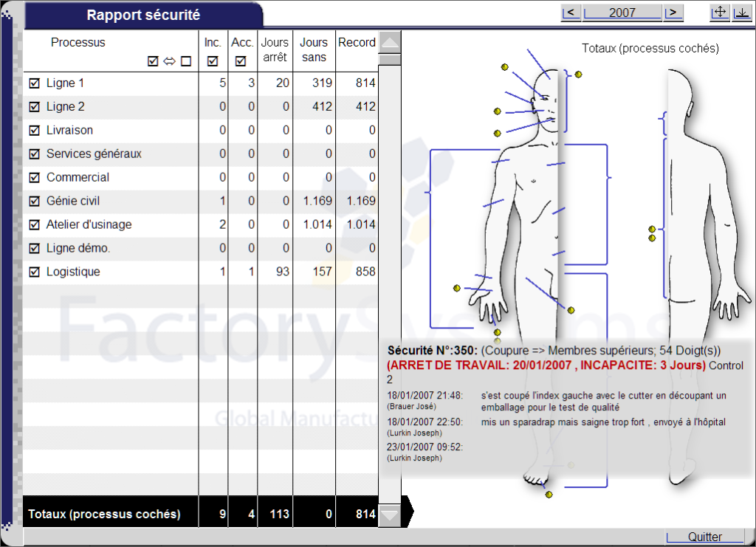This screenshot has height=547, width=756.
Task: Select the Logistique row label
Action: click(x=73, y=272)
